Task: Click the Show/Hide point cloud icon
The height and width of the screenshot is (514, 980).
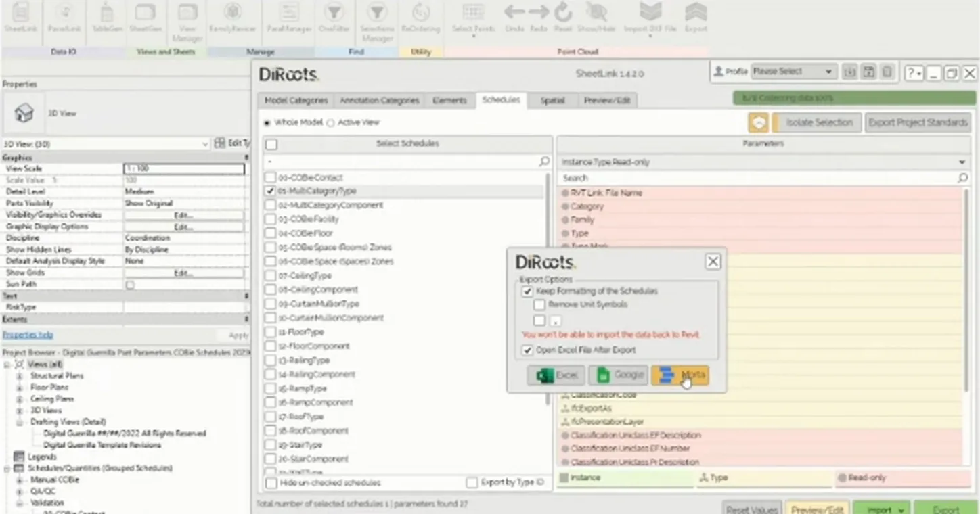Action: click(x=597, y=16)
